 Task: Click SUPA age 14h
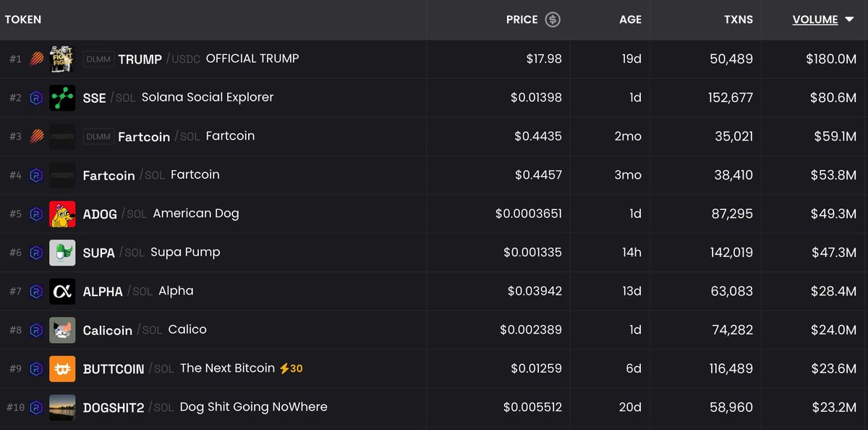(631, 253)
